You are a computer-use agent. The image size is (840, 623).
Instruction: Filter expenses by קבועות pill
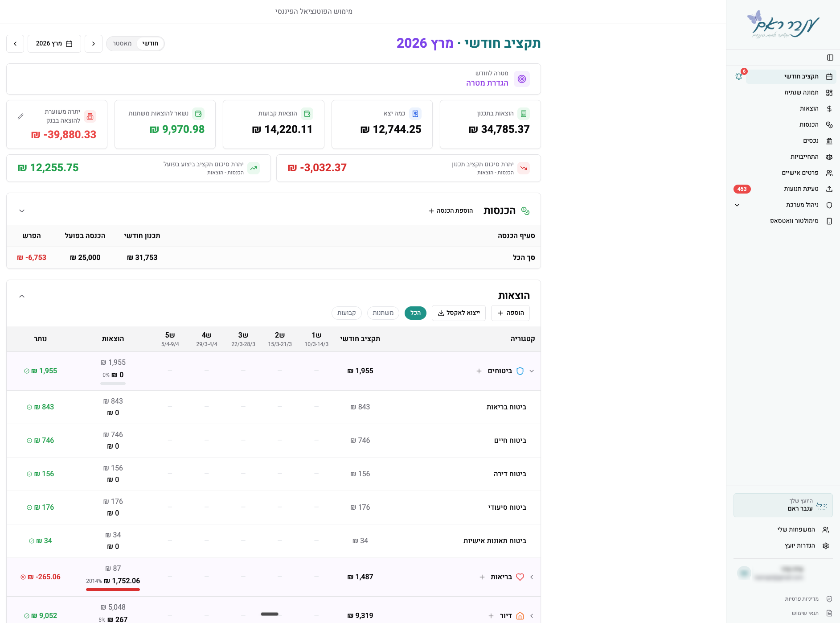click(347, 313)
